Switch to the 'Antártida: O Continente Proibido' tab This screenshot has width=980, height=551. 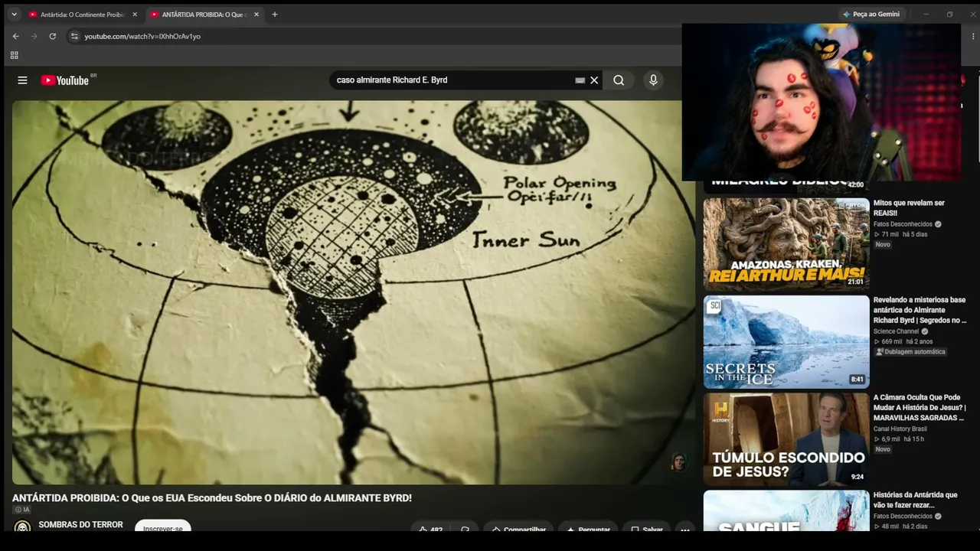tap(83, 15)
